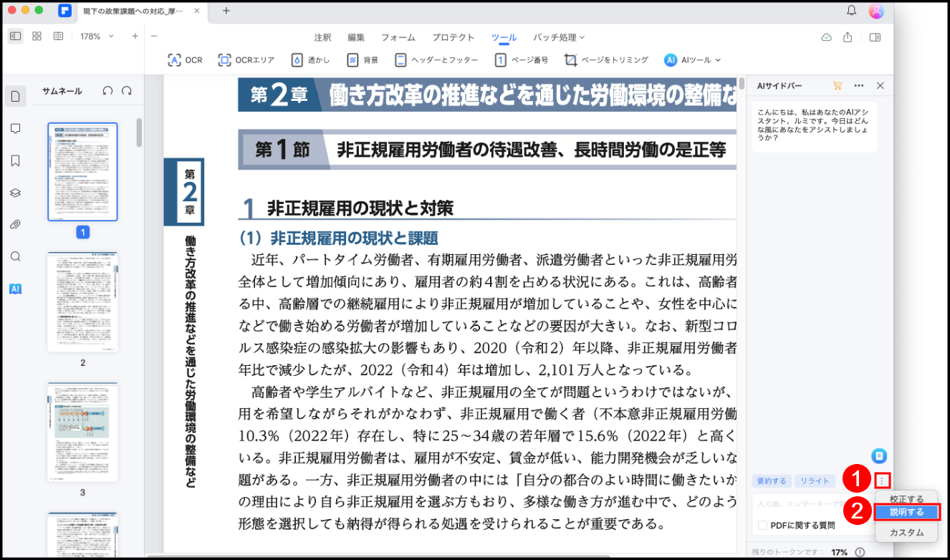Open the 注釈 tab
The image size is (950, 560).
(x=322, y=37)
